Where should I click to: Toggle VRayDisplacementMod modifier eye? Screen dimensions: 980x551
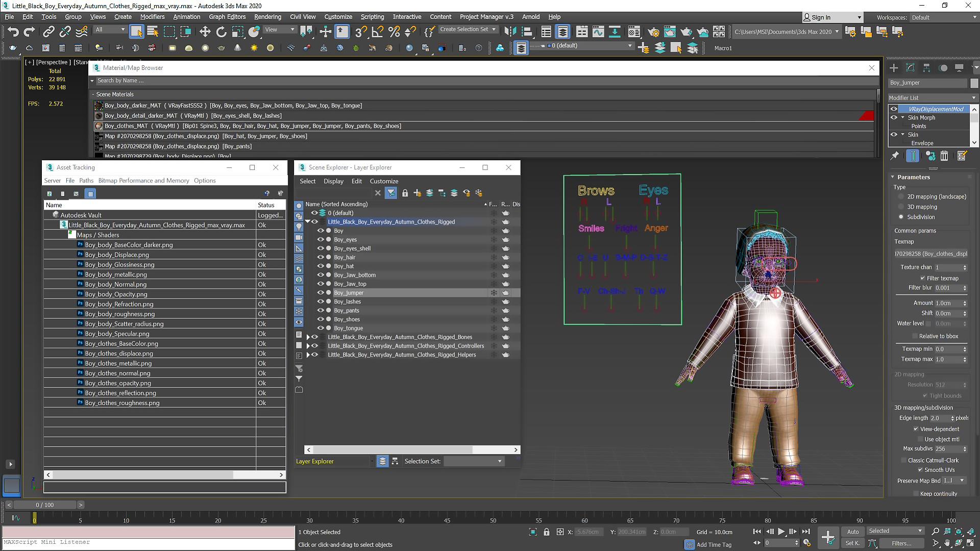pyautogui.click(x=894, y=109)
